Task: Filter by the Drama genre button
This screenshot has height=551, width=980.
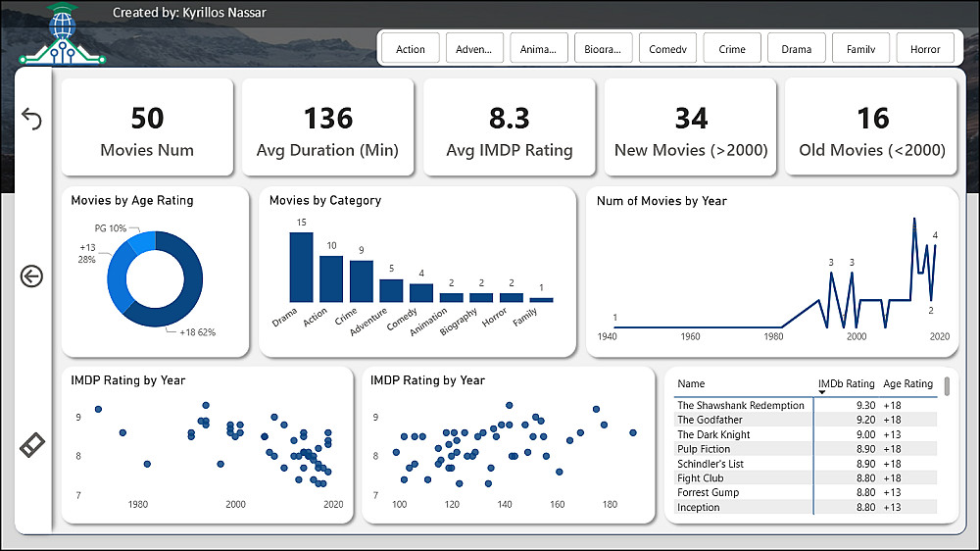Action: pos(796,49)
